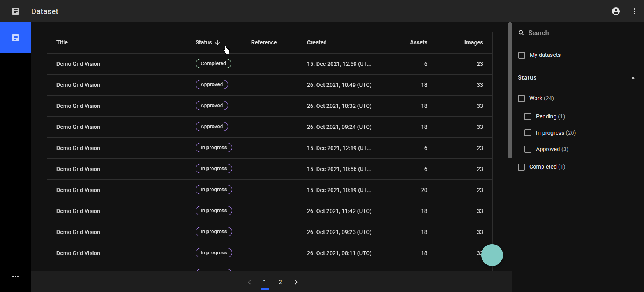Go to the next page arrow
The width and height of the screenshot is (644, 292).
tap(296, 282)
